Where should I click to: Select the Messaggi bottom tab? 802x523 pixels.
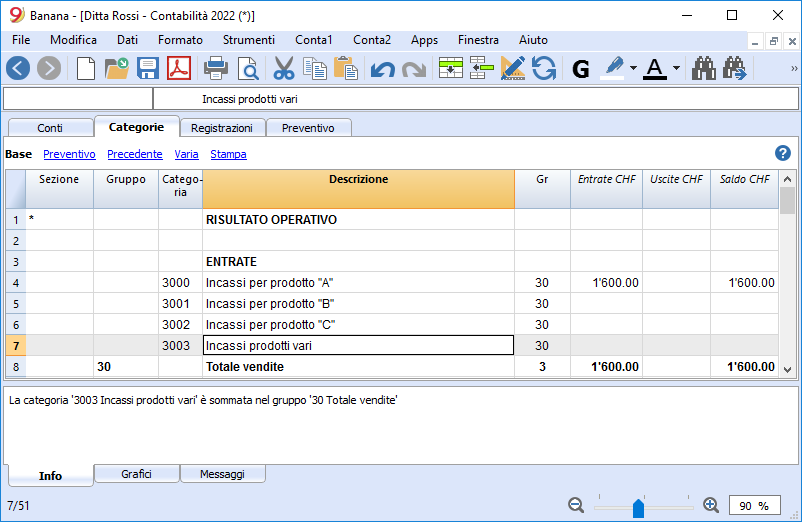click(222, 474)
